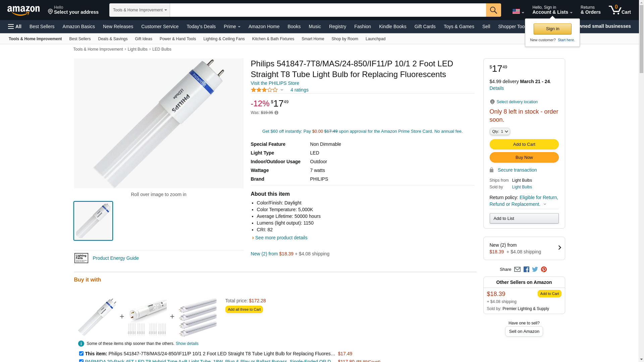Select the LED tube product thumbnail

coord(93,221)
